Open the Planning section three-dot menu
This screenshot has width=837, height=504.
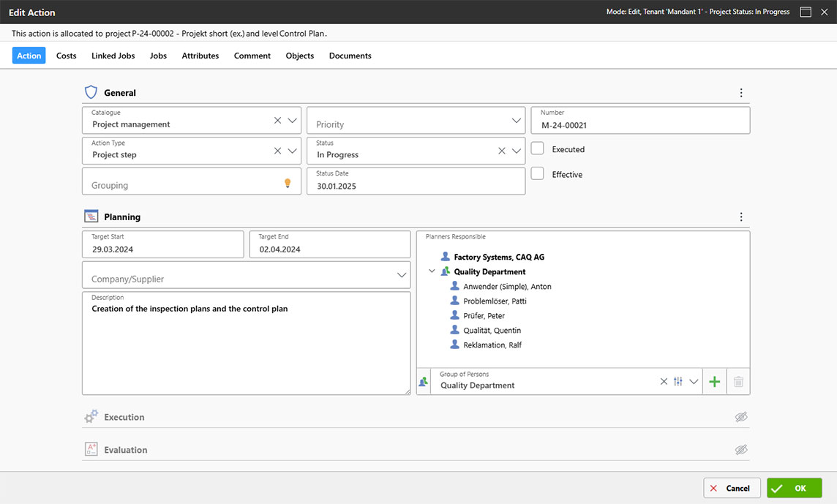pyautogui.click(x=741, y=217)
